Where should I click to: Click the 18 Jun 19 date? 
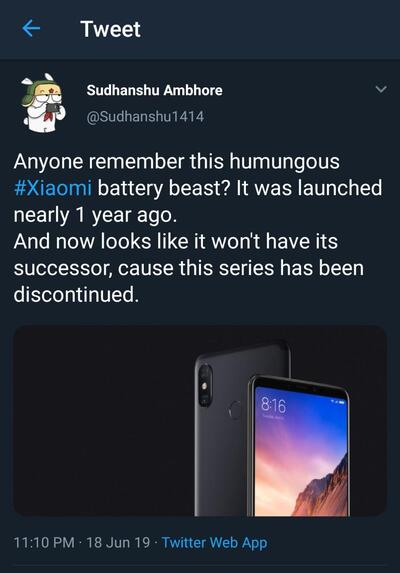118,543
